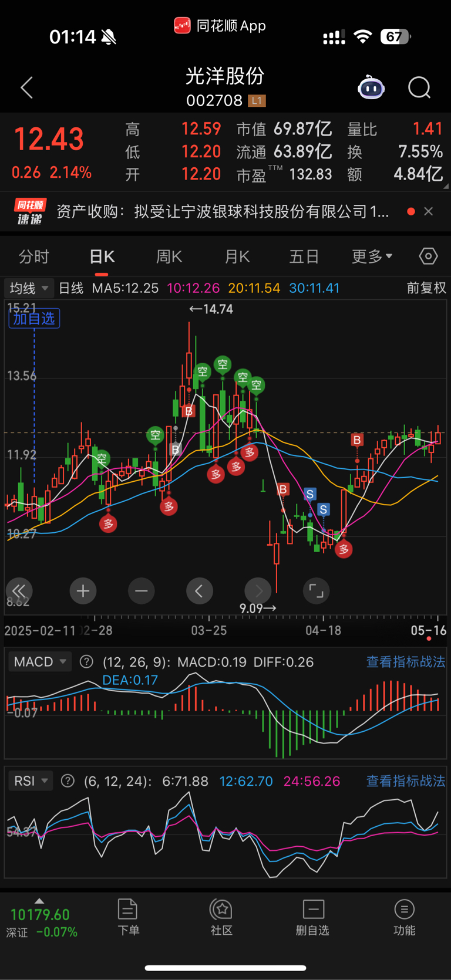Move chart right with next arrow
451x980 pixels.
258,591
